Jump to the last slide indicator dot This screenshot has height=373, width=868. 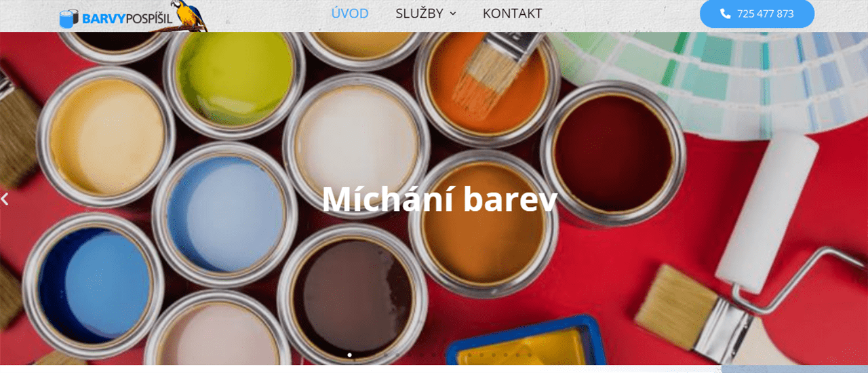pyautogui.click(x=530, y=355)
